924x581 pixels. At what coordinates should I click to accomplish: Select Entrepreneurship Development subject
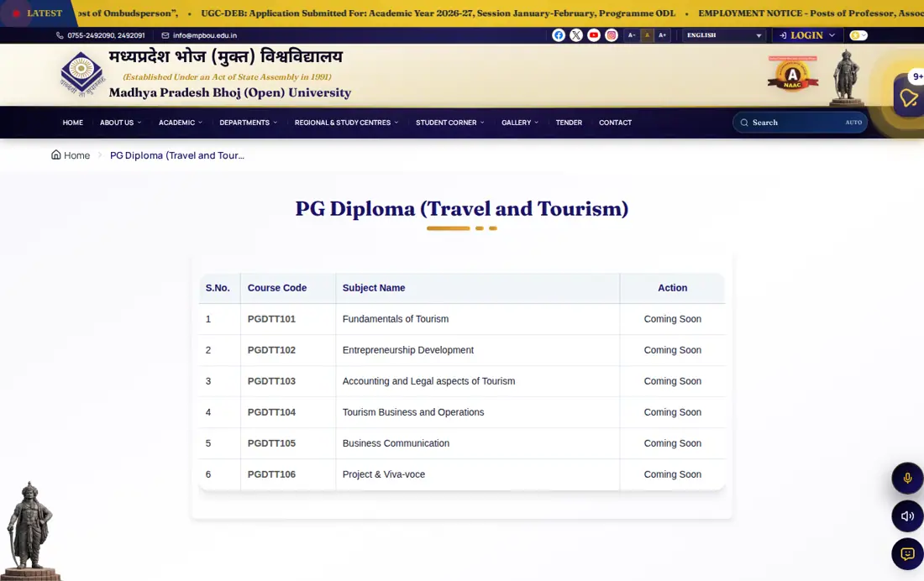[407, 350]
